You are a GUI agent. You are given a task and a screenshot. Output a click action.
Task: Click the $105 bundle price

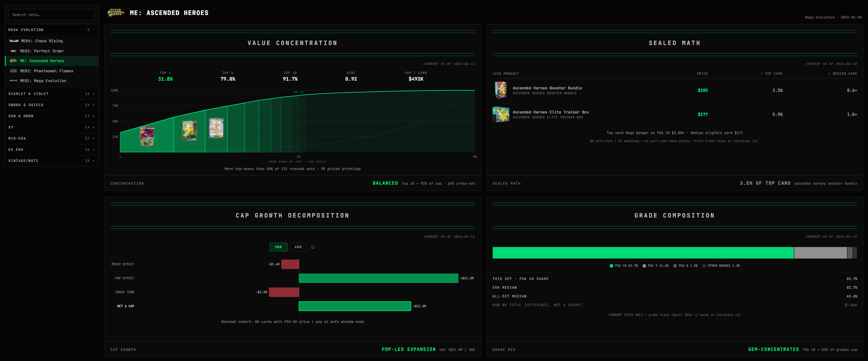(x=703, y=90)
